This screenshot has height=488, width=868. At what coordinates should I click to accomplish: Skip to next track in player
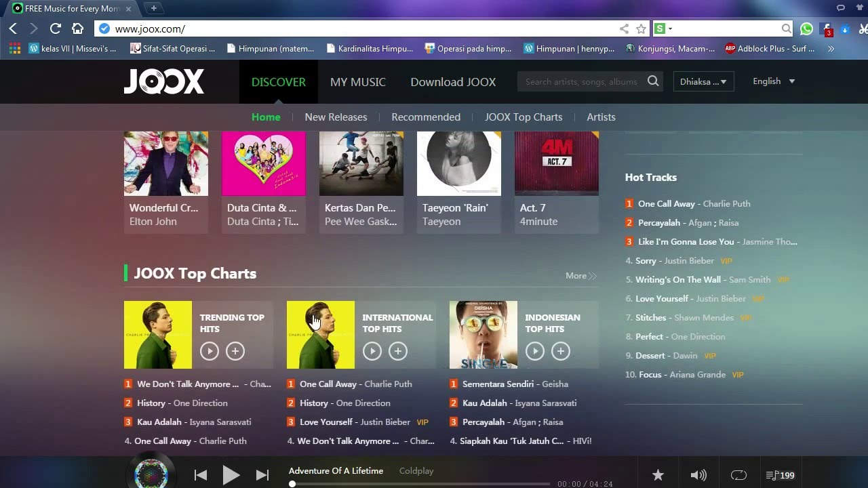(262, 475)
